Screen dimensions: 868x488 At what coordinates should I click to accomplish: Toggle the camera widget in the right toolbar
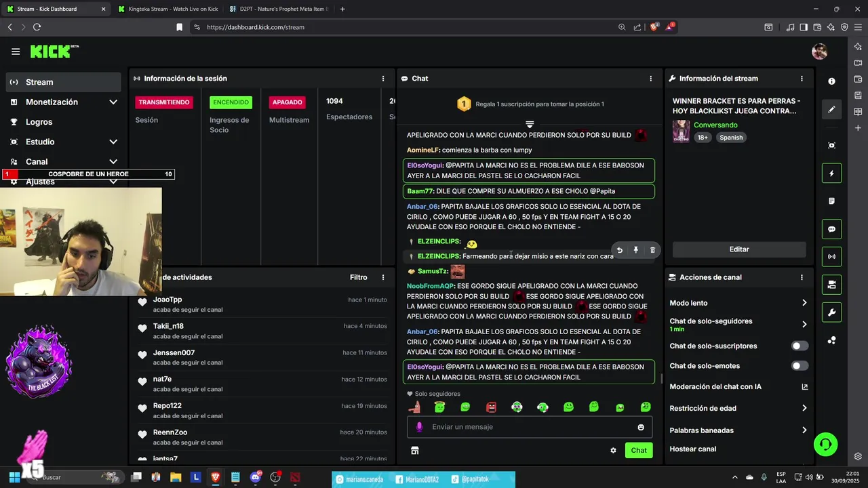pyautogui.click(x=832, y=285)
